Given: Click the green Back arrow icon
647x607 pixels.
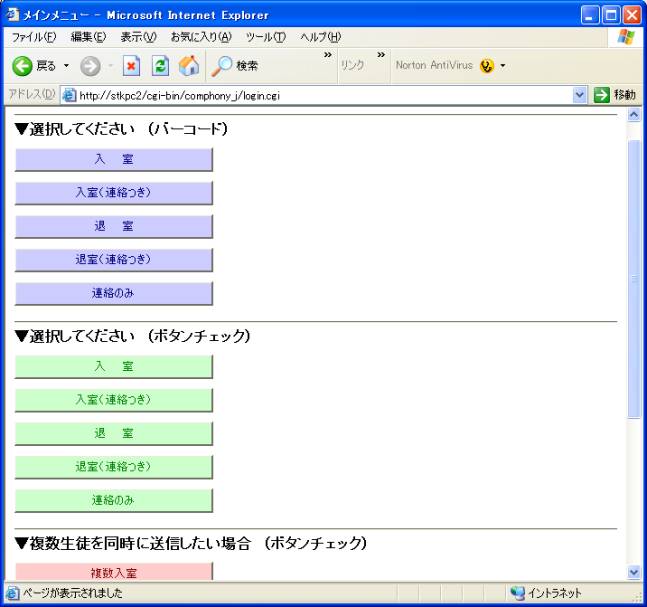Looking at the screenshot, I should [22, 66].
